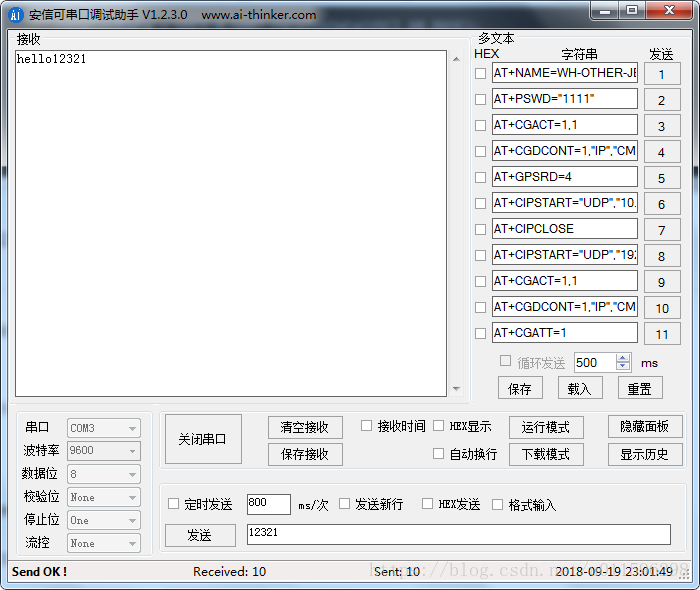Click the 保存 save button in multi-text panel

pos(520,388)
